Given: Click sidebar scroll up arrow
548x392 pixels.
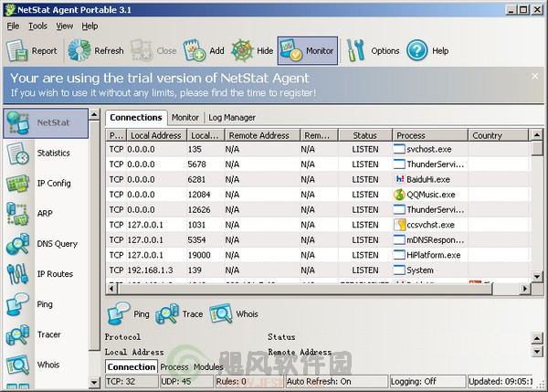Looking at the screenshot, I should coord(94,115).
